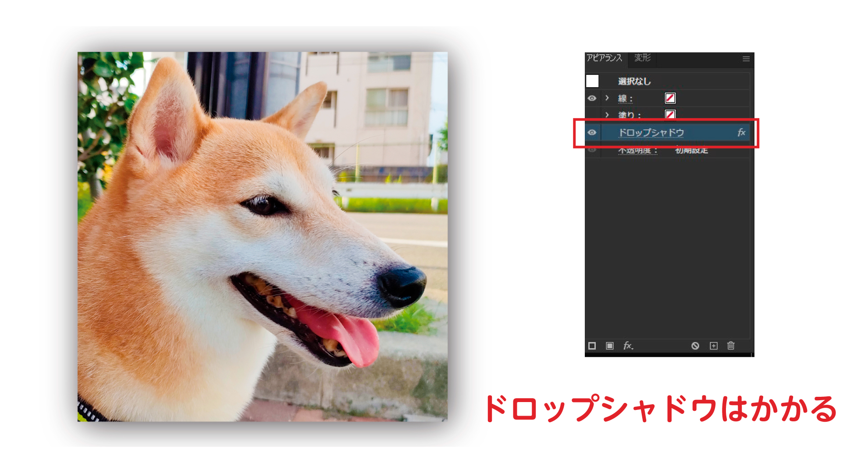Toggle visibility eye for 線 stroke row
Viewport: 868px width, 473px height.
[592, 98]
